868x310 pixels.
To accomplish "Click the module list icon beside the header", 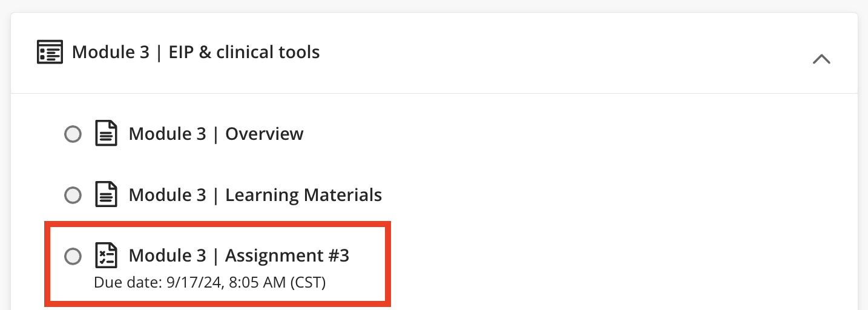I will coord(50,52).
